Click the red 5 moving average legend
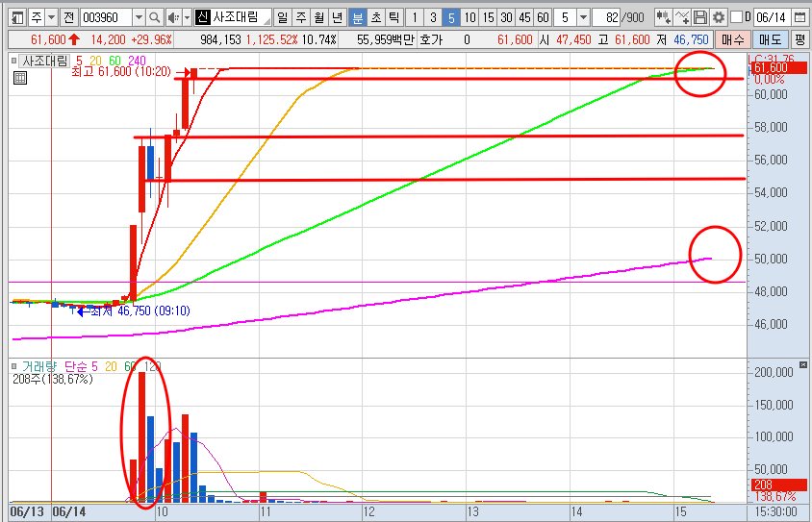This screenshot has width=812, height=522. (x=79, y=61)
